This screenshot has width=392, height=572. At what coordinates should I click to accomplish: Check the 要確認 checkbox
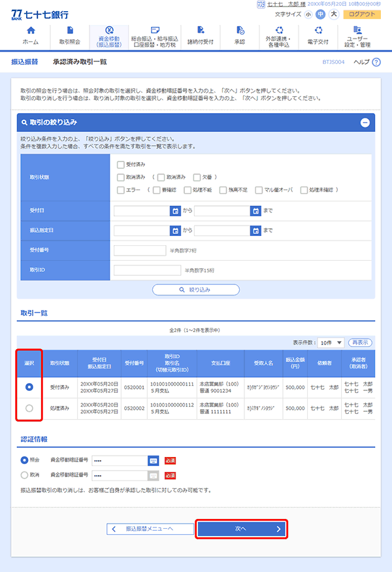coord(157,190)
